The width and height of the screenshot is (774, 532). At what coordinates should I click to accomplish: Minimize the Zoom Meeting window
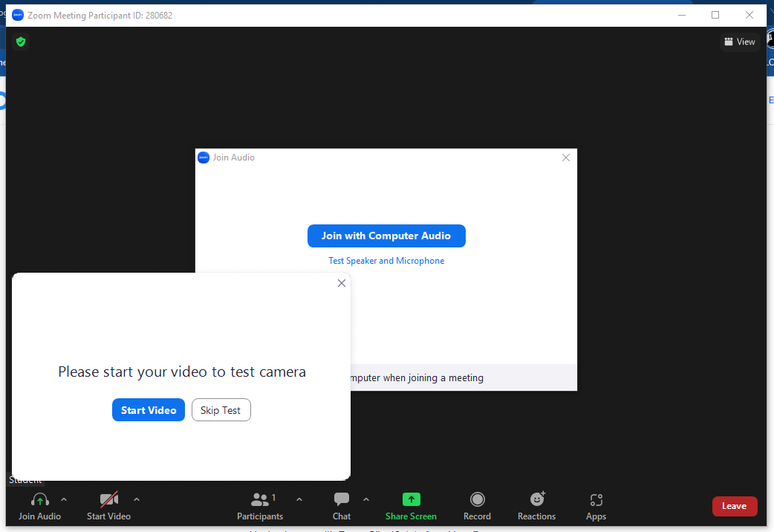(x=682, y=15)
